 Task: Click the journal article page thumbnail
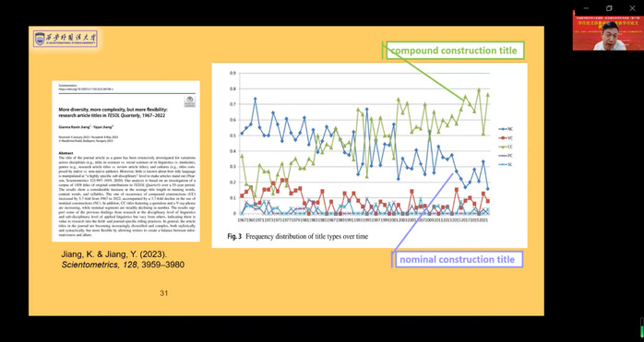point(125,161)
